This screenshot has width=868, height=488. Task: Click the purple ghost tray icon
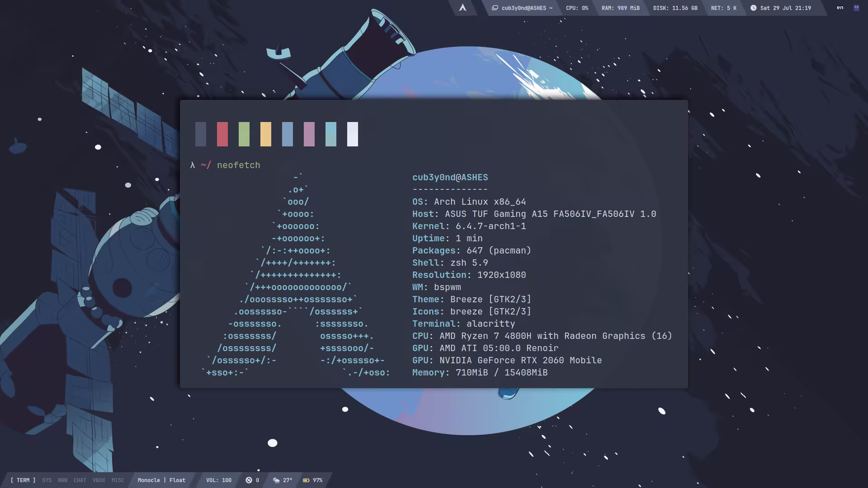click(x=856, y=8)
